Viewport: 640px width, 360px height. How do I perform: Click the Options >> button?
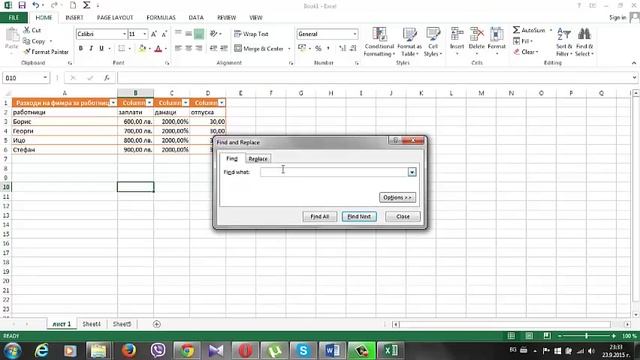pyautogui.click(x=397, y=198)
